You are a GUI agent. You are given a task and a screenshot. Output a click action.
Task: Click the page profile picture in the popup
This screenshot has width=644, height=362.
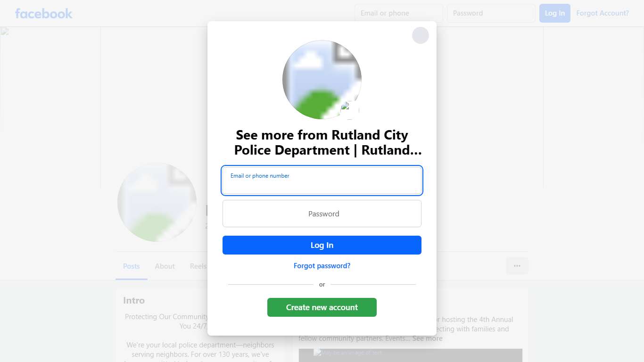click(322, 79)
